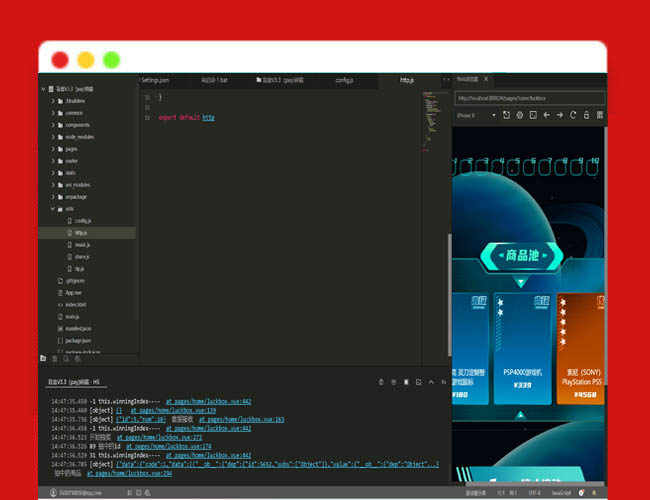Open manifest.json in the file tree
Image resolution: width=650 pixels, height=500 pixels.
(78, 328)
